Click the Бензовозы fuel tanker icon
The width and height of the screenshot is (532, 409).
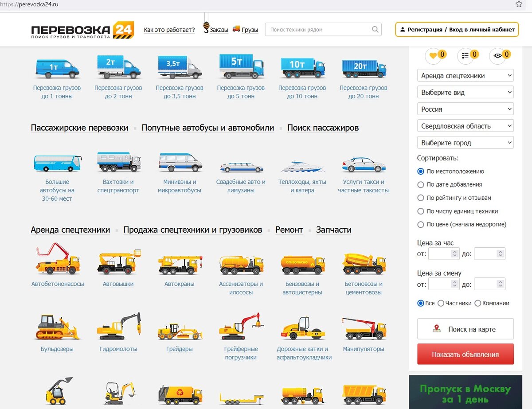click(x=302, y=265)
